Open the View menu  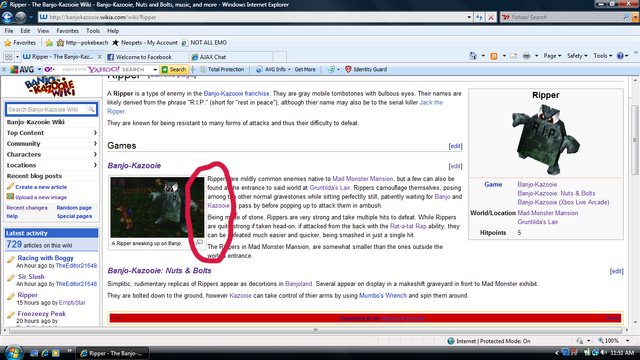coord(43,31)
